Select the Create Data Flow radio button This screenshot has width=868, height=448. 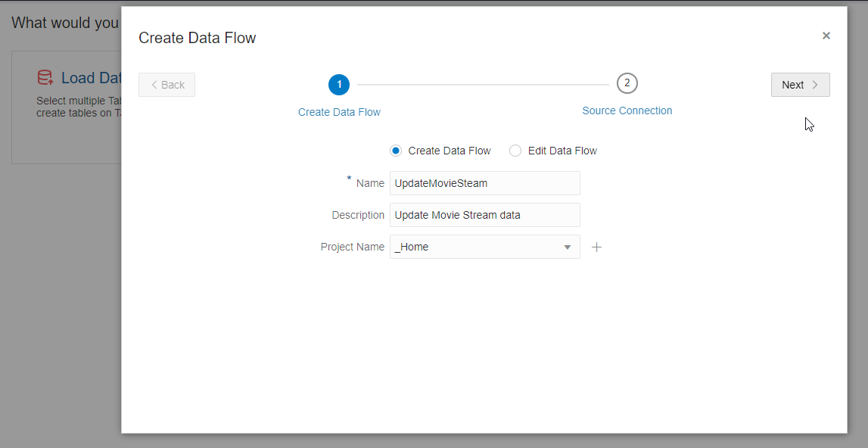pos(396,151)
